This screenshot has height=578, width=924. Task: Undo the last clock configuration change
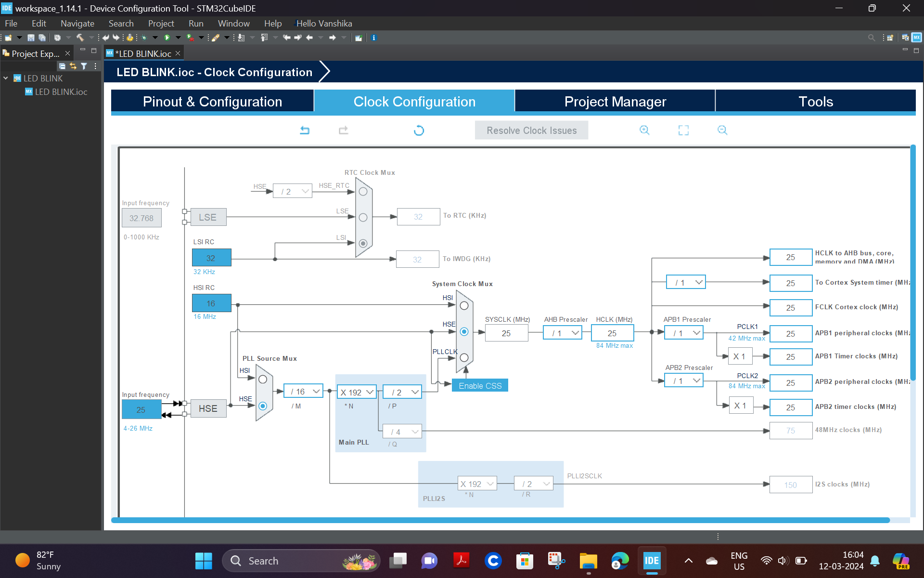coord(304,130)
